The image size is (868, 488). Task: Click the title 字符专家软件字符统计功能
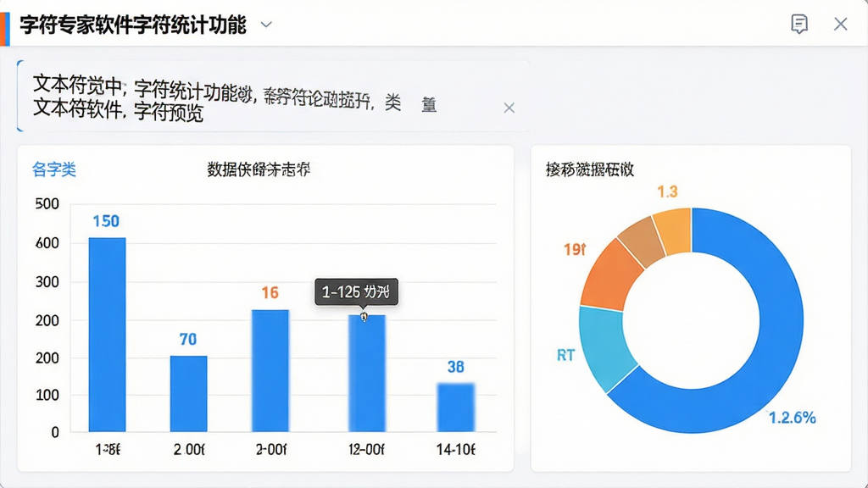pos(133,25)
